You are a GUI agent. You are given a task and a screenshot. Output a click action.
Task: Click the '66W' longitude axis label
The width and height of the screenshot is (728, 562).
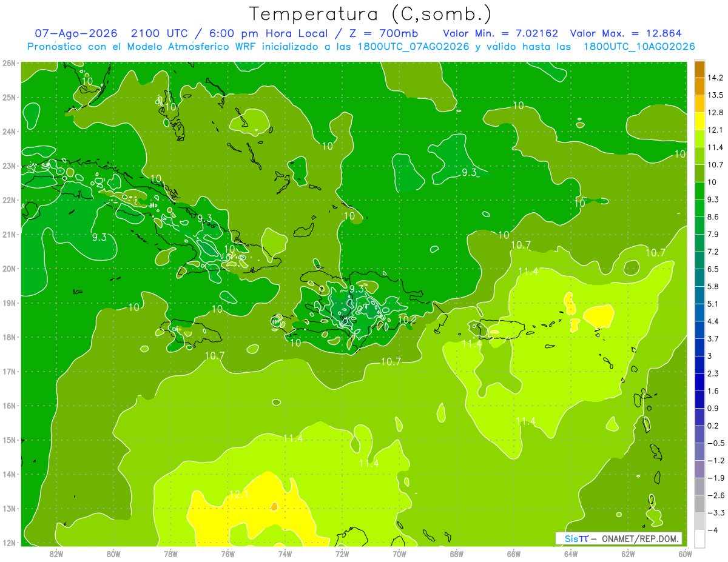[x=514, y=554]
